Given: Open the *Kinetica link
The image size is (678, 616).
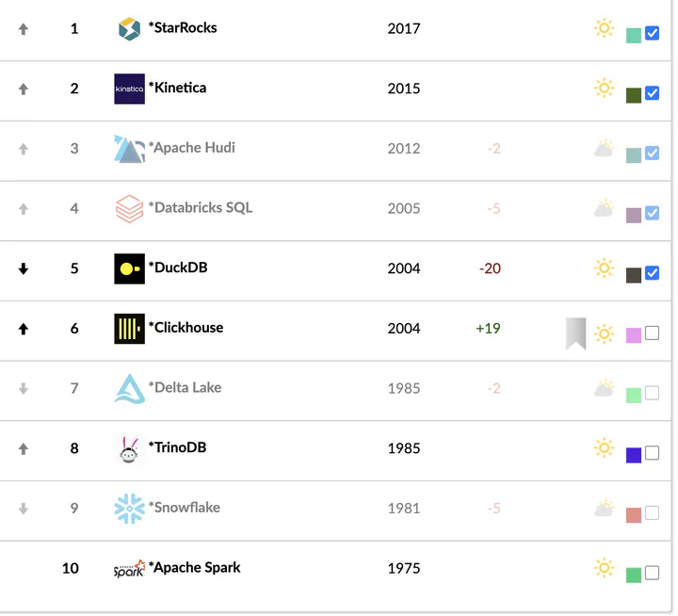Looking at the screenshot, I should pos(177,88).
